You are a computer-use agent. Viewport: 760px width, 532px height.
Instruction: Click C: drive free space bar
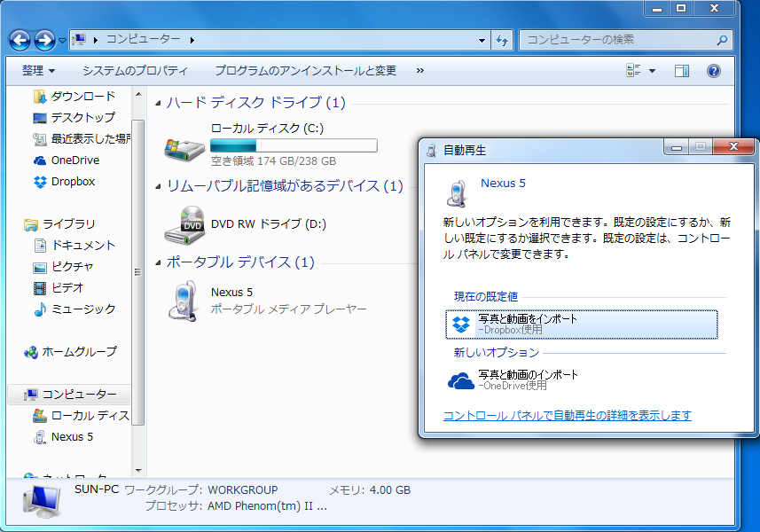pyautogui.click(x=294, y=145)
